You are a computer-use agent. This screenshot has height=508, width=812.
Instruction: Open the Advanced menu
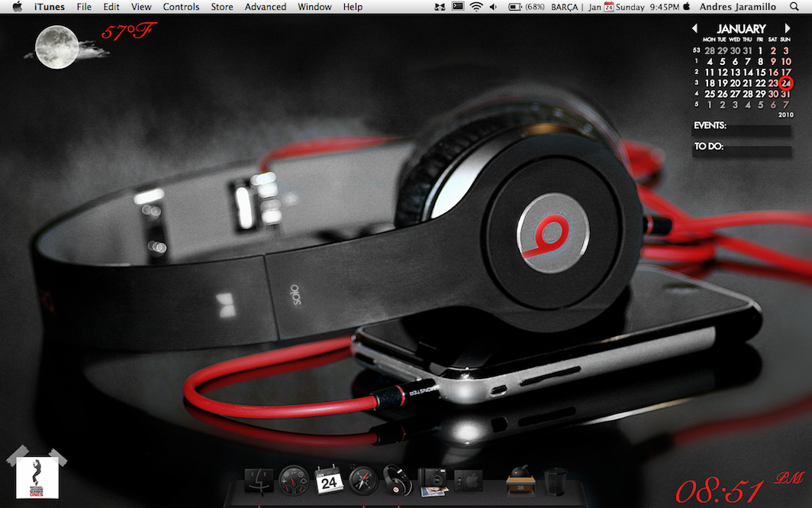[265, 7]
